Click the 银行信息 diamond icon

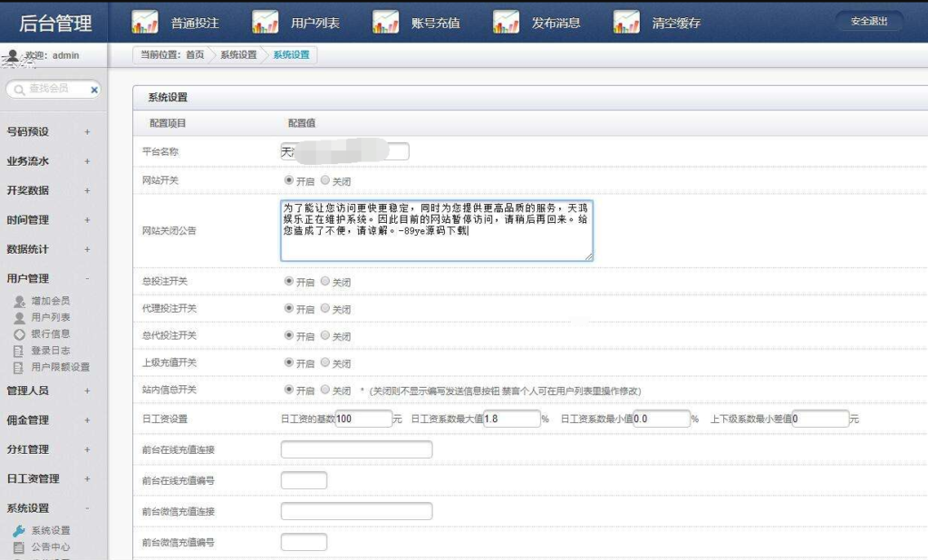[20, 335]
